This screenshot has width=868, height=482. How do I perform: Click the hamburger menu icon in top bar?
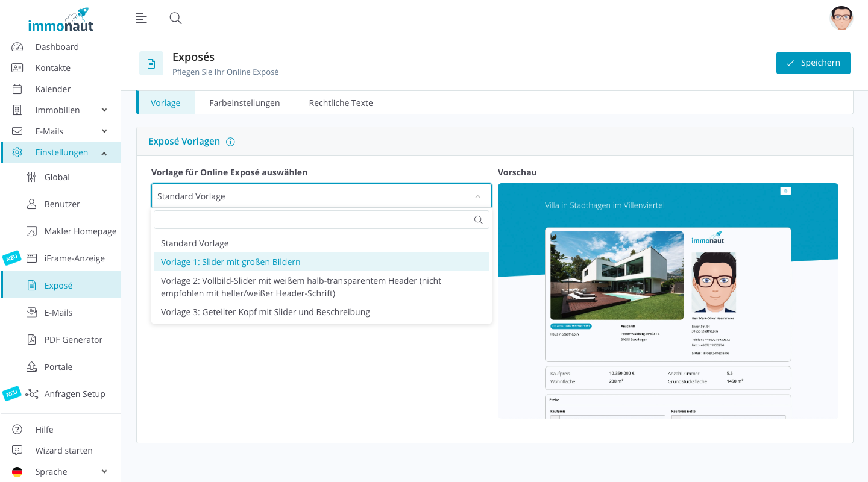[142, 18]
